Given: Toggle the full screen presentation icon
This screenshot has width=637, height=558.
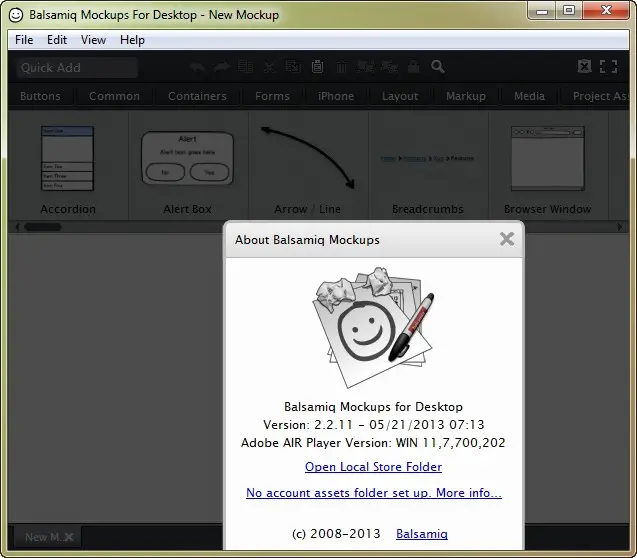Looking at the screenshot, I should click(x=609, y=67).
